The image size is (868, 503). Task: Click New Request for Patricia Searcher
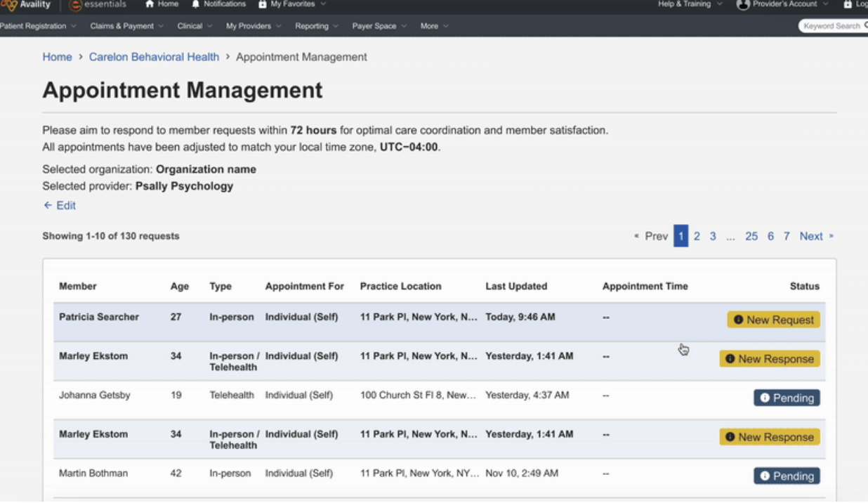pyautogui.click(x=773, y=320)
